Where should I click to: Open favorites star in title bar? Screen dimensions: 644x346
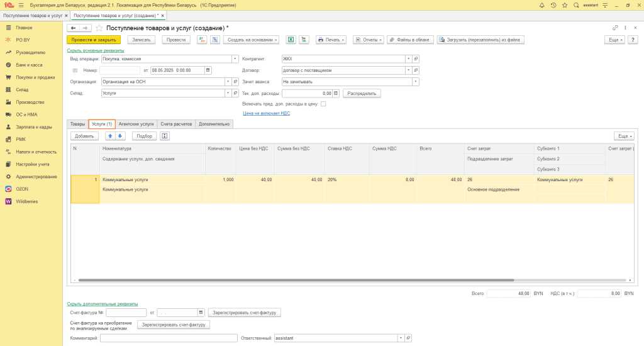click(565, 5)
